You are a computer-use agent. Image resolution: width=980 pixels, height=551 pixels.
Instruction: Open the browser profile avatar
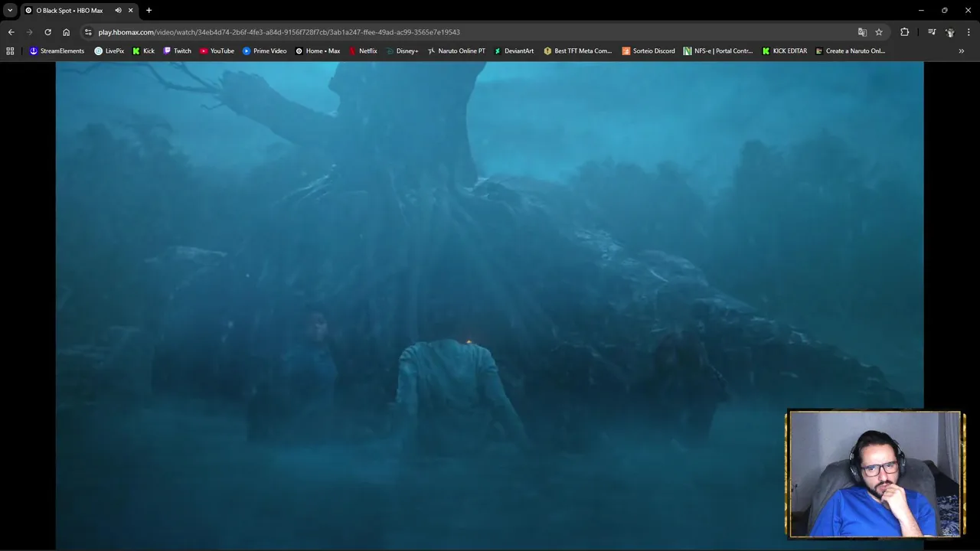click(950, 32)
